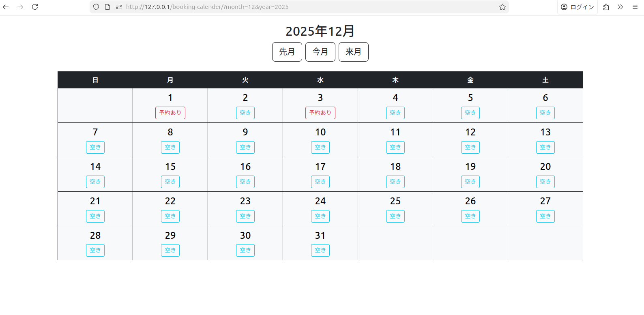Reload the current page
The image size is (644, 315).
pos(35,7)
